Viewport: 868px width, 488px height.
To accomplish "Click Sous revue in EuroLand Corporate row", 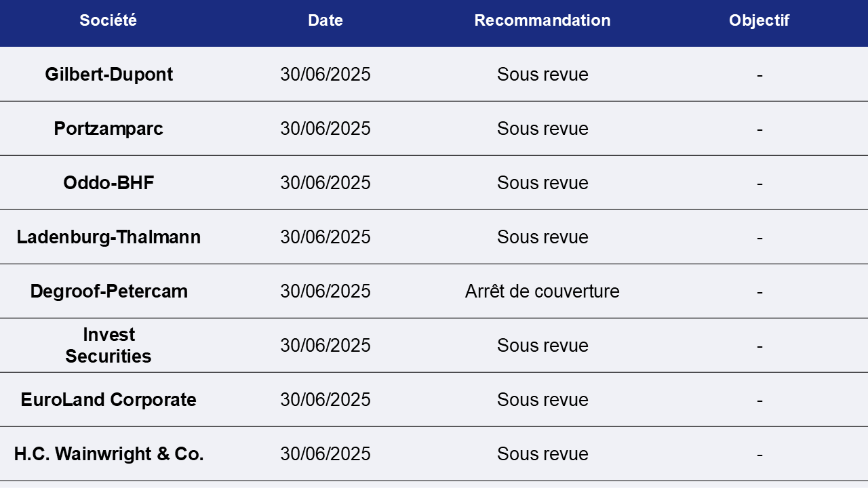I will click(x=542, y=400).
